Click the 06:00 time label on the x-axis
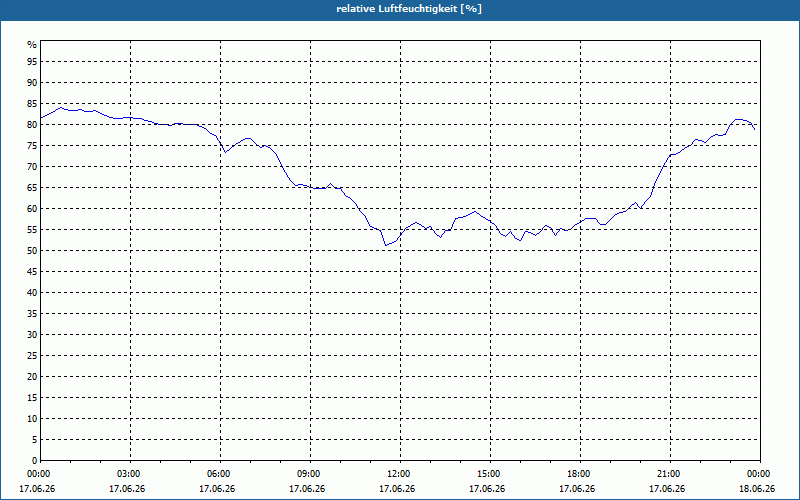The width and height of the screenshot is (800, 500). (x=220, y=474)
